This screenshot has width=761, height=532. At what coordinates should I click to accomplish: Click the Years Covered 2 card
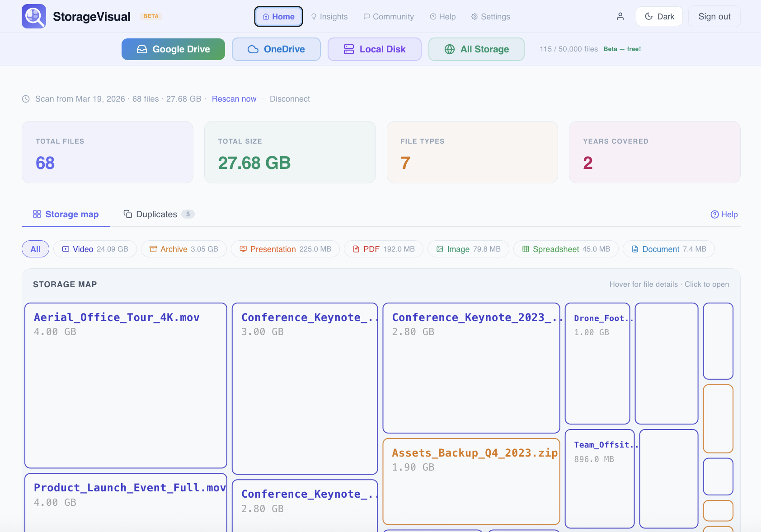654,152
